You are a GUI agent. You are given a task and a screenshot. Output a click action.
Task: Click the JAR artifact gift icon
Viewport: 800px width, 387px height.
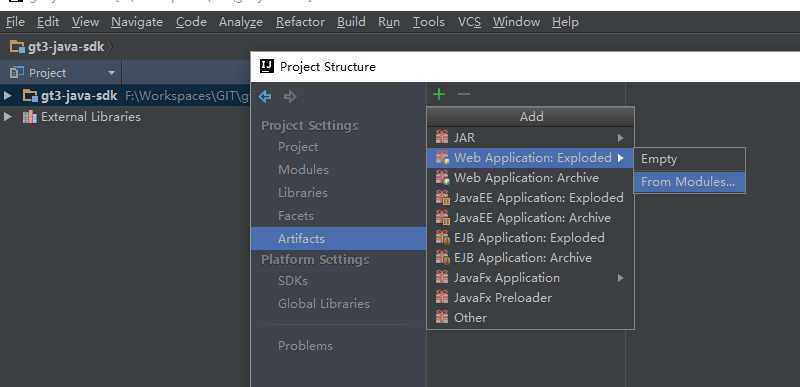point(442,137)
